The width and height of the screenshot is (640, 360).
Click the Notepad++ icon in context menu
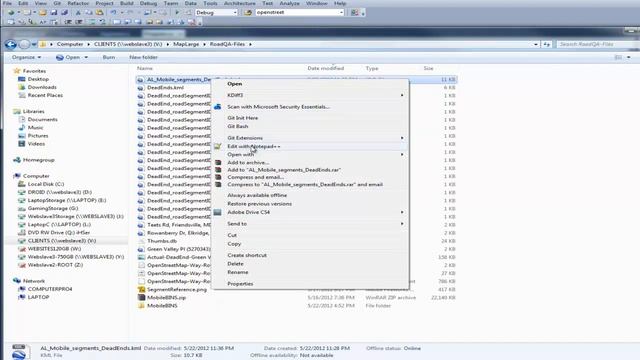coord(218,146)
